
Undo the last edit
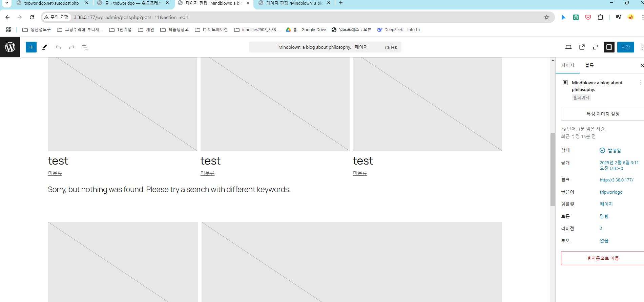(x=58, y=47)
